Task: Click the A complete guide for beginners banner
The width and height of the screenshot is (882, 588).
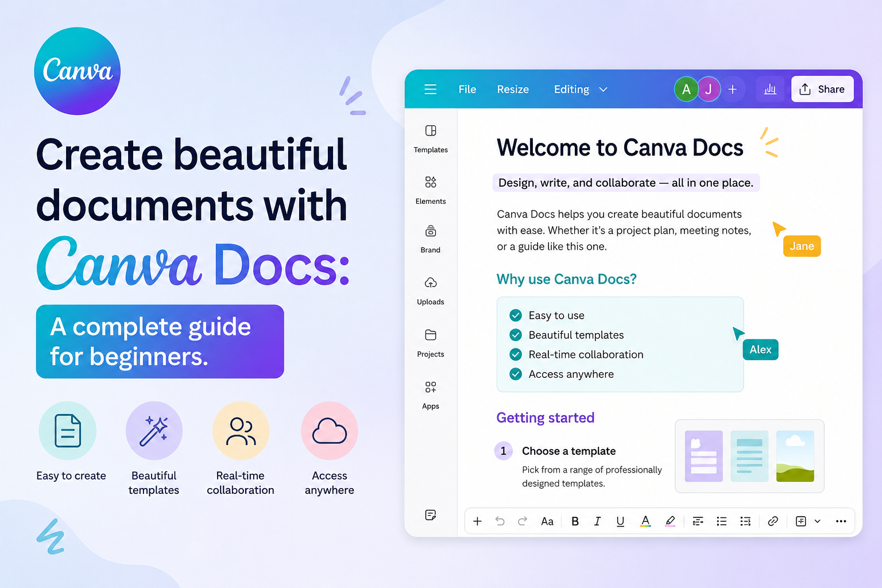Action: (160, 341)
